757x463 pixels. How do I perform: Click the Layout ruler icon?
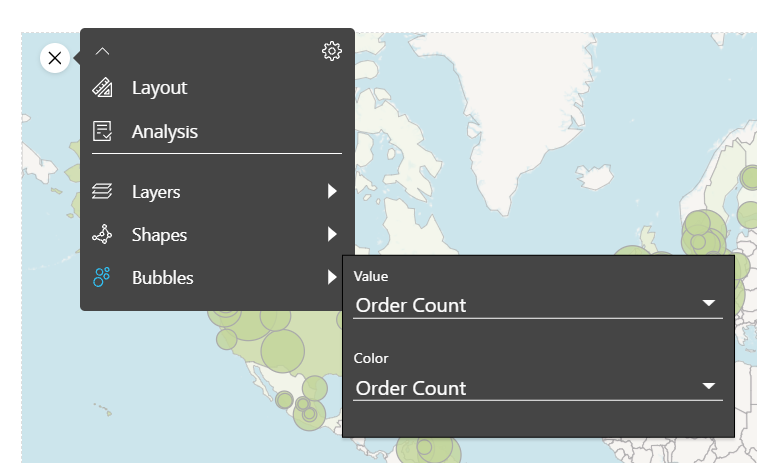[x=102, y=87]
